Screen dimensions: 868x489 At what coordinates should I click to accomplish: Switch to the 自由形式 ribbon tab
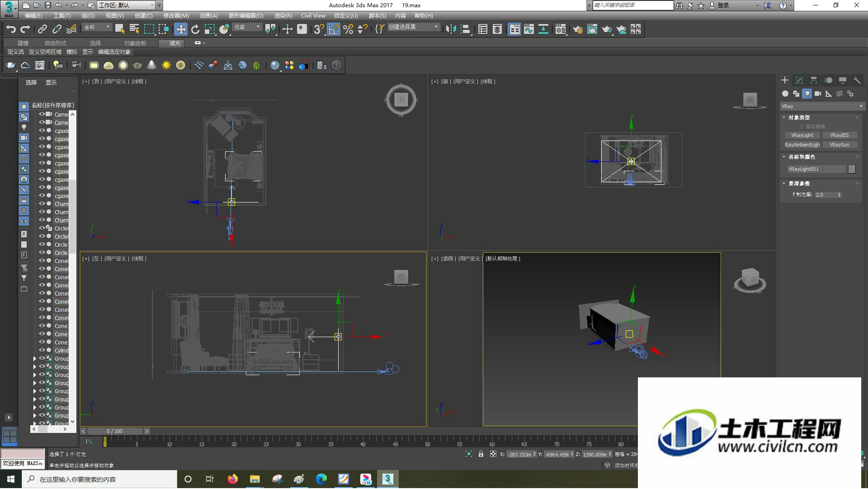[56, 43]
